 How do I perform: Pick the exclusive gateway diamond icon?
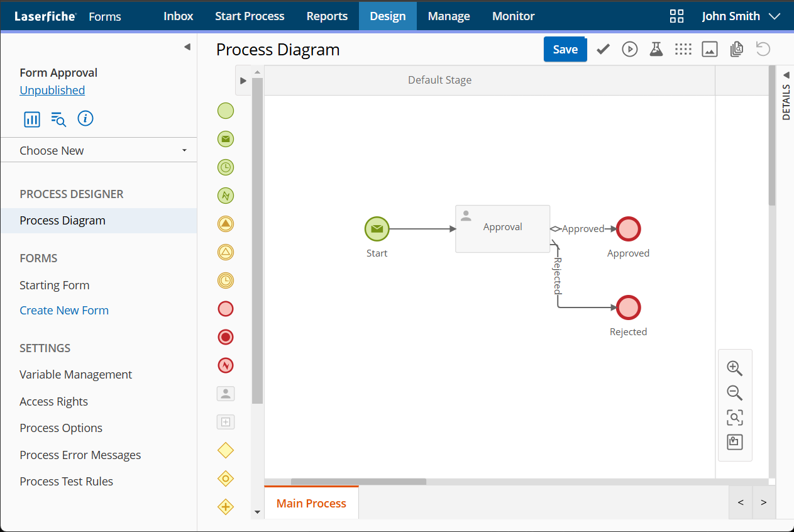point(226,450)
